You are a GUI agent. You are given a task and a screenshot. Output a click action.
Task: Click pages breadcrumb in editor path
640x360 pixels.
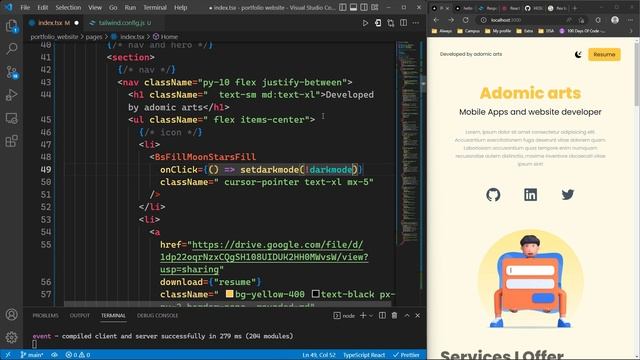[93, 37]
